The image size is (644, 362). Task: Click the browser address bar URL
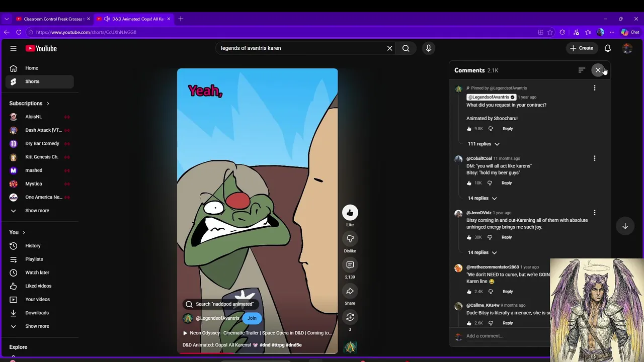pyautogui.click(x=86, y=32)
